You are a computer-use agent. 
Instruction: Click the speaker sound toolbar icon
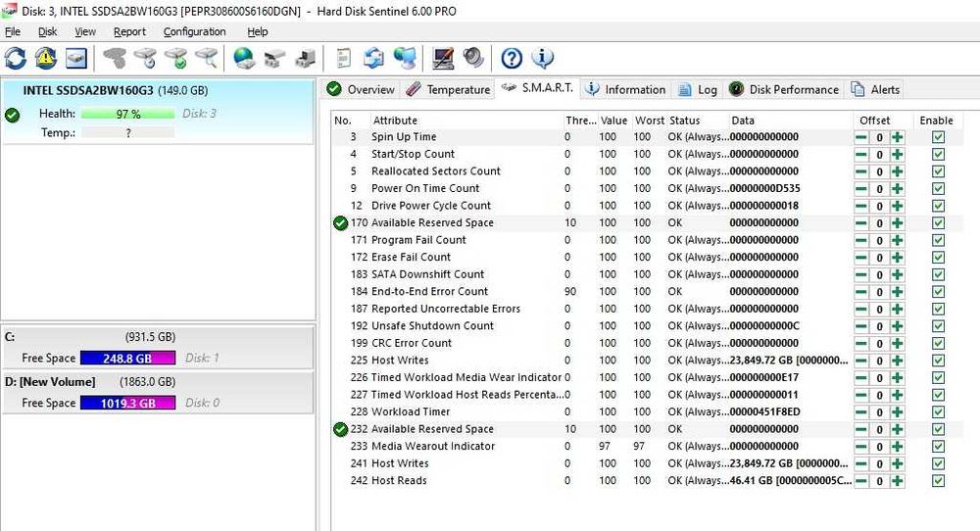coord(473,58)
